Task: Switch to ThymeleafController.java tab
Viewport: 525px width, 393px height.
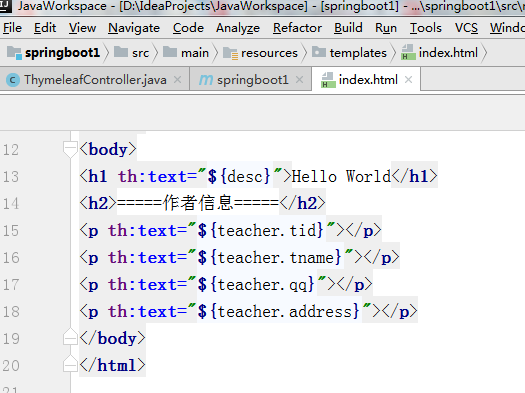Action: tap(95, 80)
